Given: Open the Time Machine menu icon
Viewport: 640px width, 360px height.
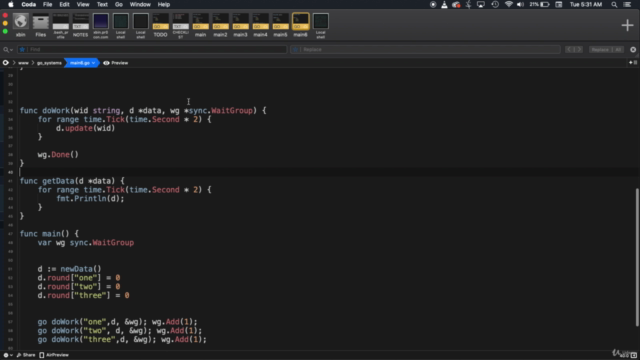Looking at the screenshot, I should point(495,4).
